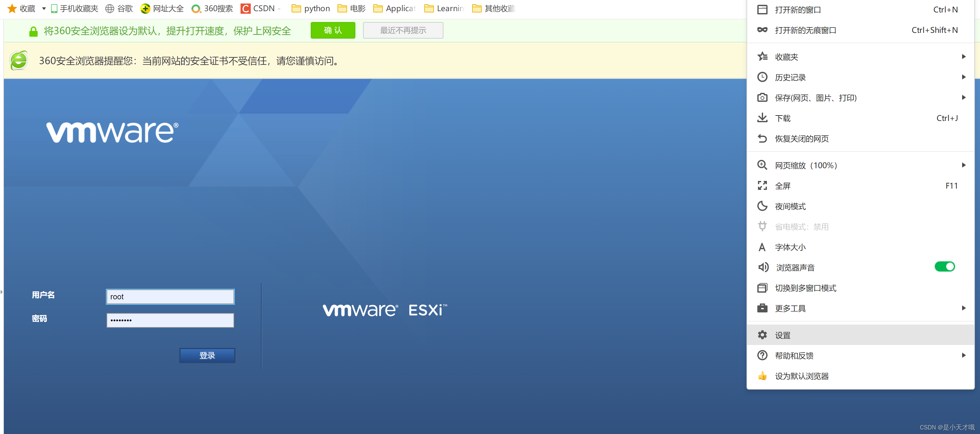Open 帮助和反馈 from the menu
The height and width of the screenshot is (434, 980).
click(x=795, y=355)
